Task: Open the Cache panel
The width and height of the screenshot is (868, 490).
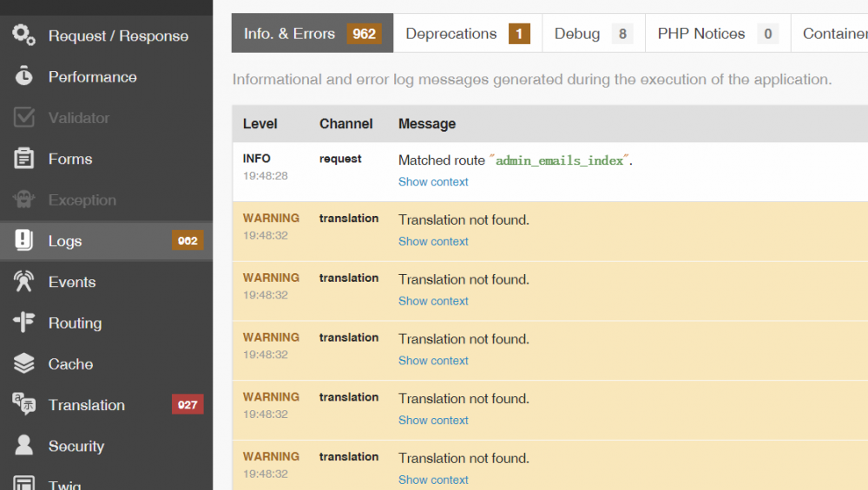Action: tap(106, 364)
